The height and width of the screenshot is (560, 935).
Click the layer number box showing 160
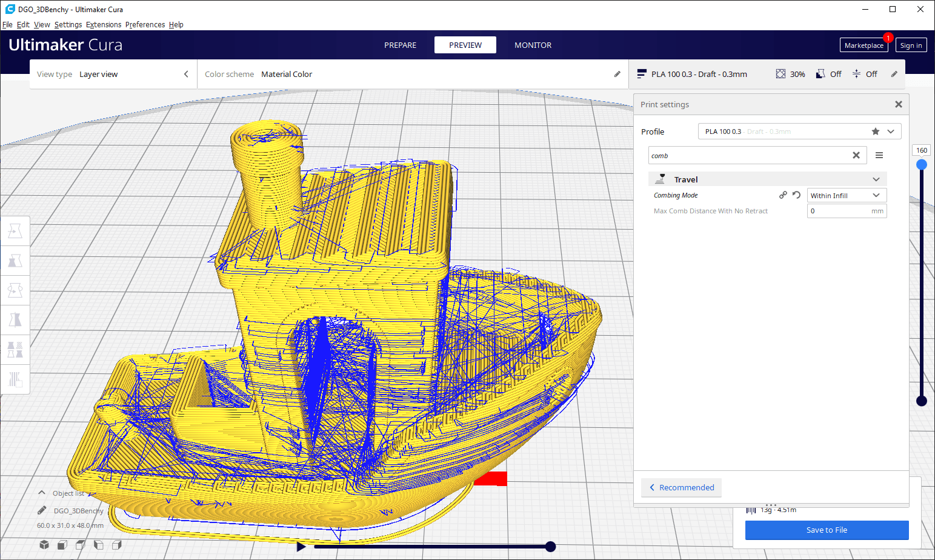point(922,150)
